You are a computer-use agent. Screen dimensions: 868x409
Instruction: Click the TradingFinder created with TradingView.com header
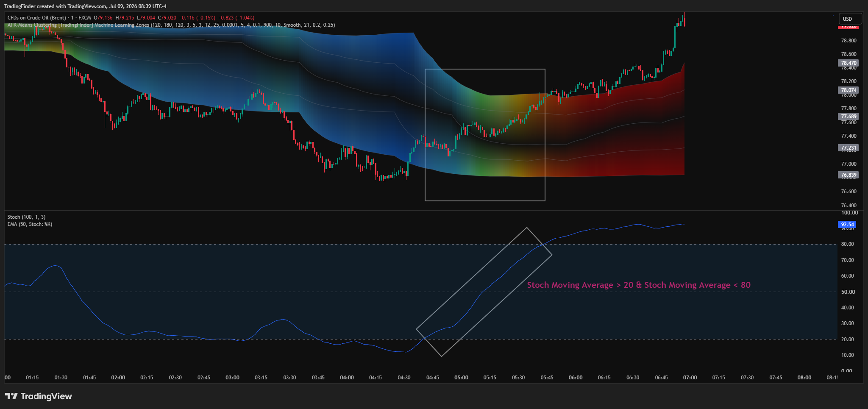85,6
